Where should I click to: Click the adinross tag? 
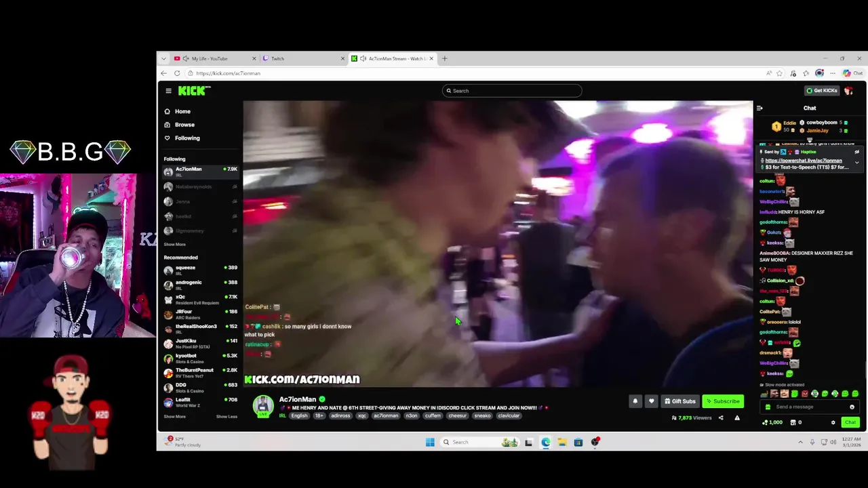[x=341, y=415]
